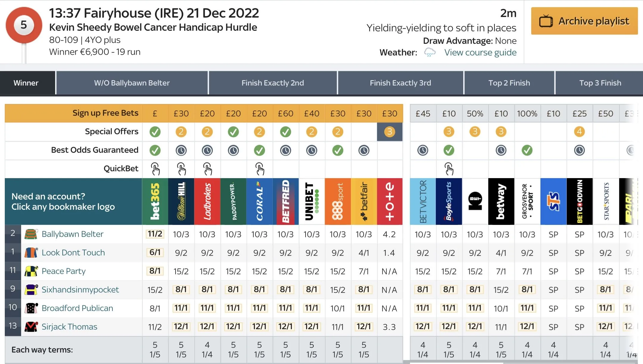Click BoyleSports Best Odds Guaranteed checkmark
This screenshot has height=364, width=643.
(449, 150)
